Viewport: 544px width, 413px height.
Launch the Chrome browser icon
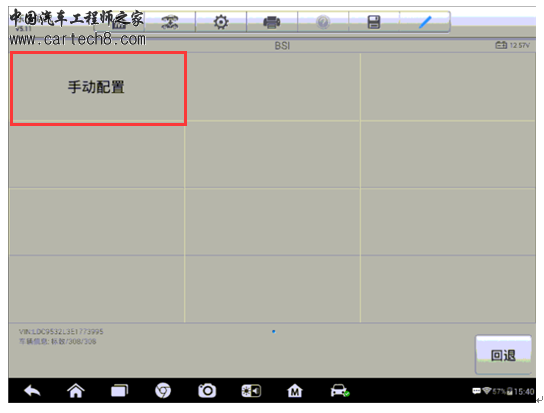point(163,391)
